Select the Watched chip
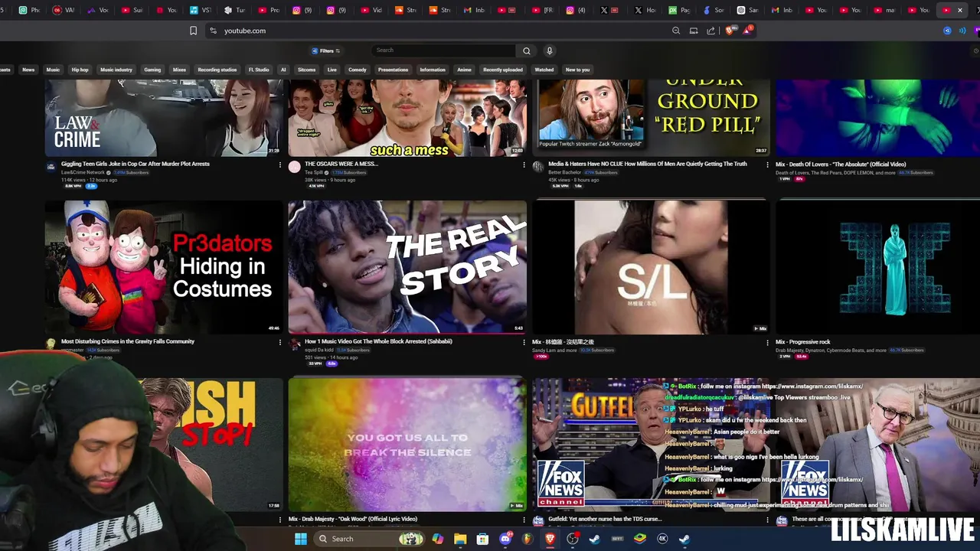 coord(544,70)
